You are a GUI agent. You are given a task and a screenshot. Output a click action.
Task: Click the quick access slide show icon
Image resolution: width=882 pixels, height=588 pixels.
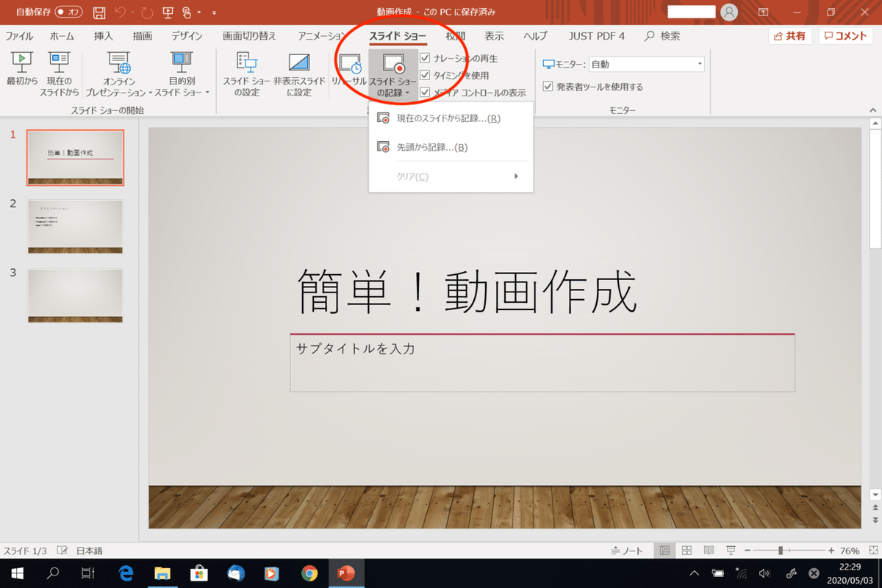pos(168,12)
